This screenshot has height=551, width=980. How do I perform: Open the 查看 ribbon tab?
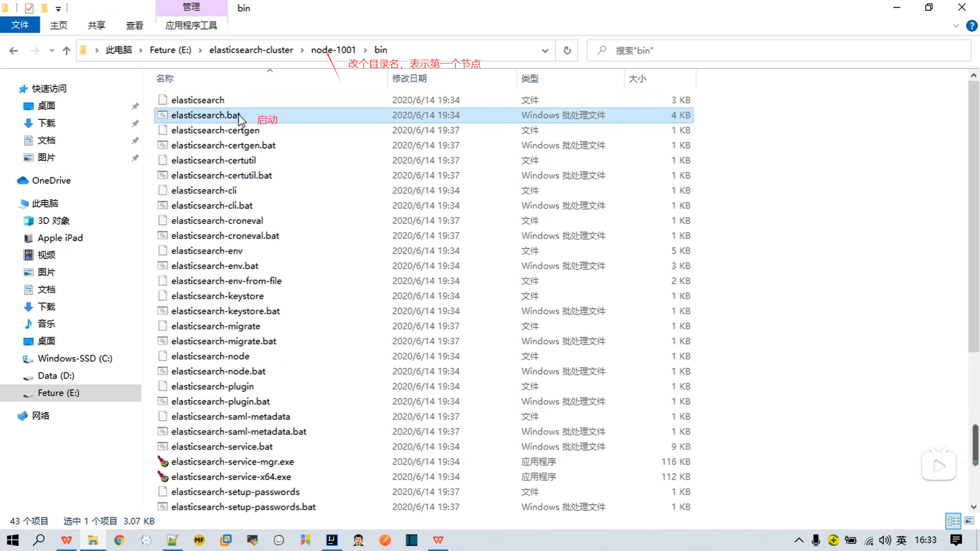134,26
